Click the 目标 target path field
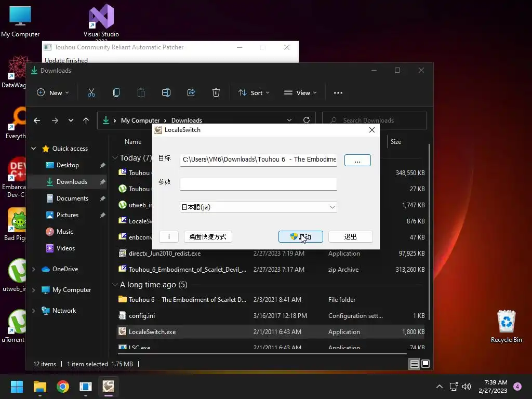The image size is (532, 399). pyautogui.click(x=258, y=159)
